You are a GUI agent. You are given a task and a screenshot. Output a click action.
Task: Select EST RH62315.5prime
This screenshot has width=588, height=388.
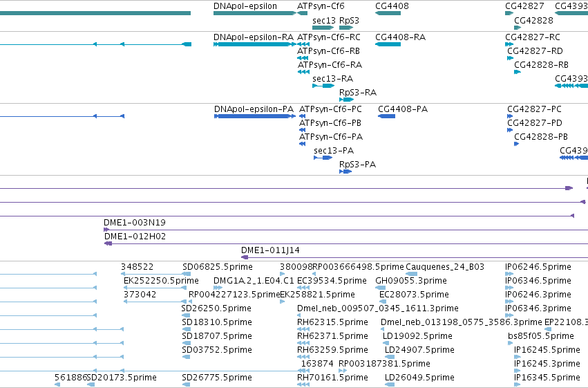point(303,330)
